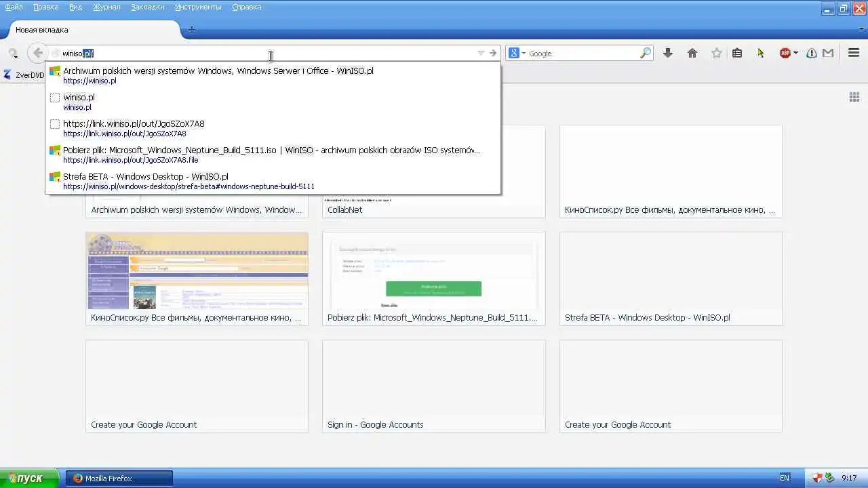Open top-row КиноСписок.ру tile beside CollabNet
This screenshot has height=488, width=868.
tap(671, 171)
